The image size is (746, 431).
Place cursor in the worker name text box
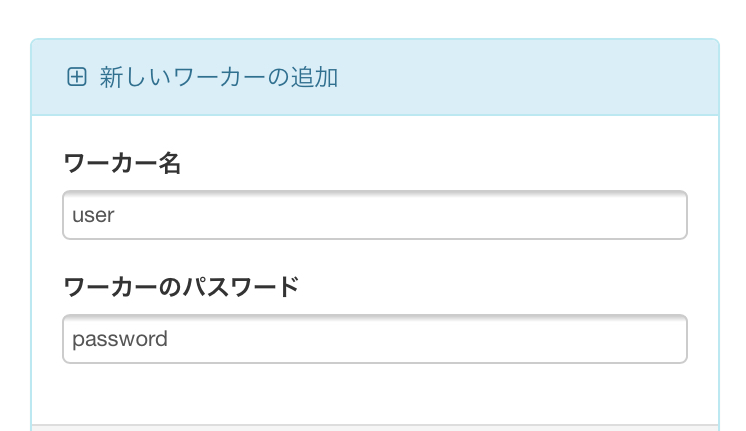pyautogui.click(x=300, y=215)
